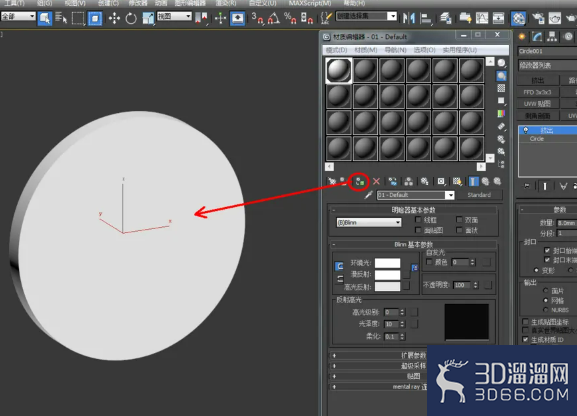Click the 漫反射 diffuse color swatch
The height and width of the screenshot is (416, 577).
point(387,275)
